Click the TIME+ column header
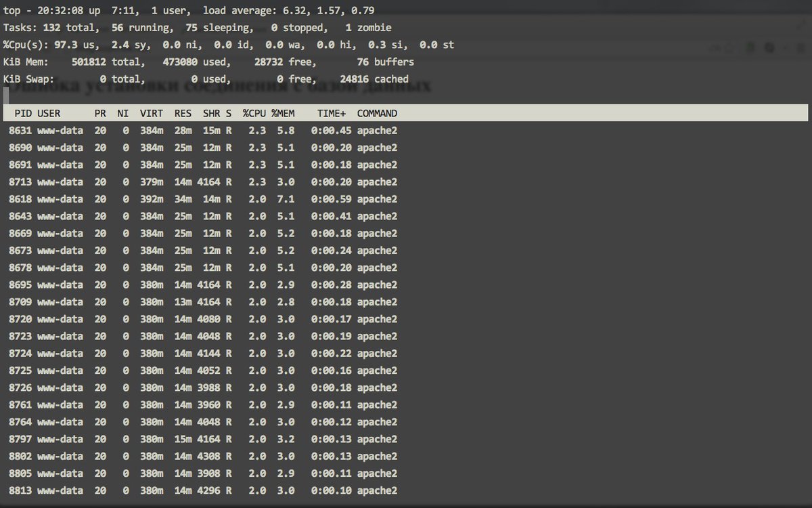 coord(332,113)
